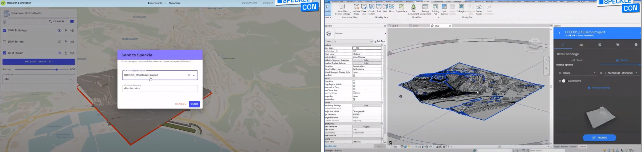
Task: Expand the Select dropdown under Modify
Action: pos(328,17)
